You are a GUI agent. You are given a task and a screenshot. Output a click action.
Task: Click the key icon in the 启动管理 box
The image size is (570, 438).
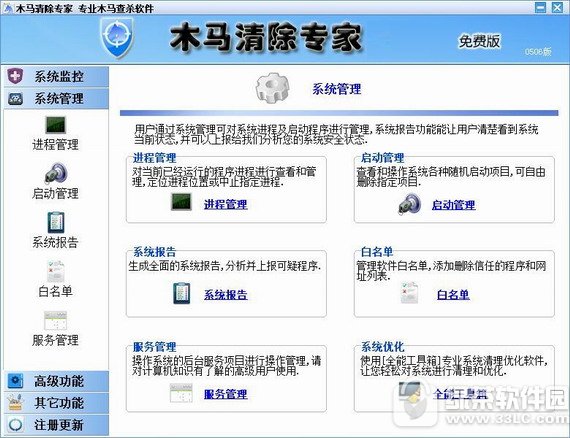point(410,204)
